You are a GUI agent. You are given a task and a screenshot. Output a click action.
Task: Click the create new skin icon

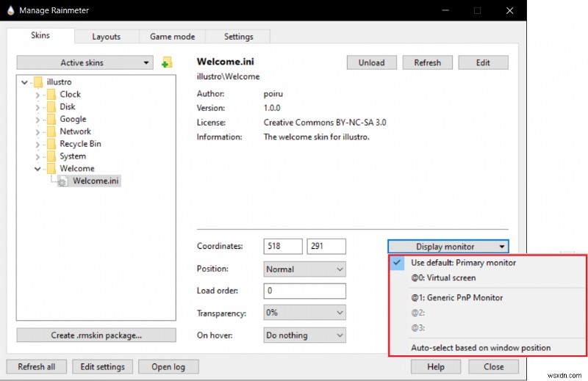click(167, 62)
